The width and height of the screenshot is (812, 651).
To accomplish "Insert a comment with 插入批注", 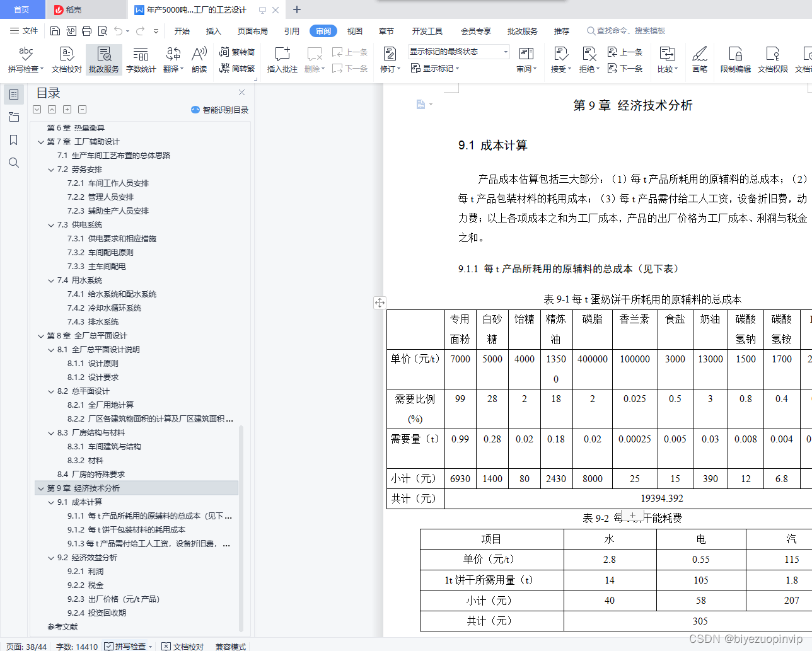I will pyautogui.click(x=282, y=60).
